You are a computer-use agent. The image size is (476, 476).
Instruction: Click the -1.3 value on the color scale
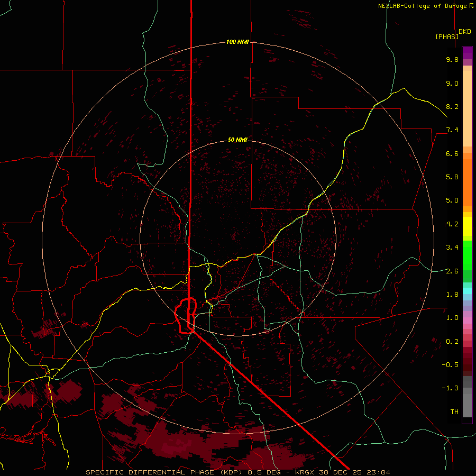[x=450, y=388]
